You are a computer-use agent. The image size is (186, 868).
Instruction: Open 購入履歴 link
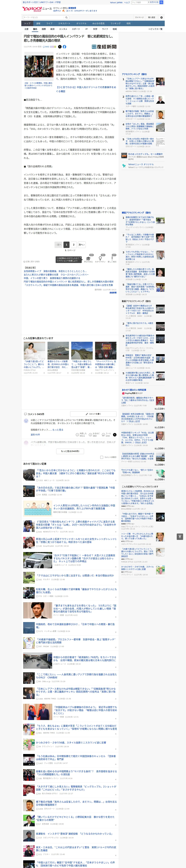click(x=152, y=18)
